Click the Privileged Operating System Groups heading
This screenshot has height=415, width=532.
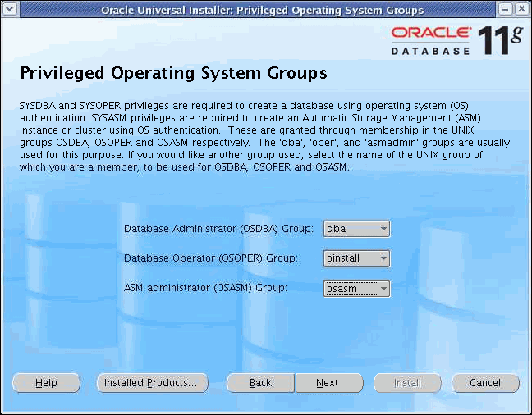pyautogui.click(x=172, y=74)
